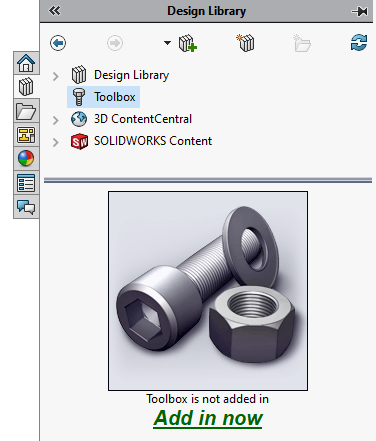The image size is (376, 441).
Task: Refresh the Design Library
Action: point(359,43)
